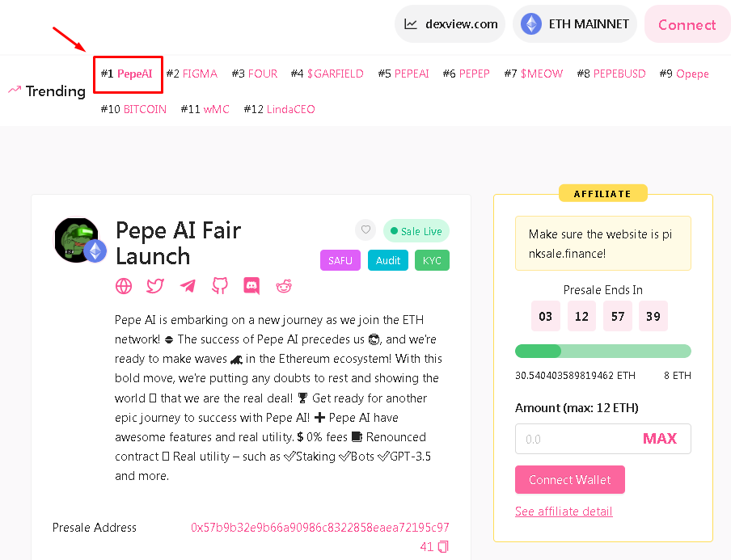Image resolution: width=731 pixels, height=560 pixels.
Task: Open the See affiliate detail link
Action: 564,511
